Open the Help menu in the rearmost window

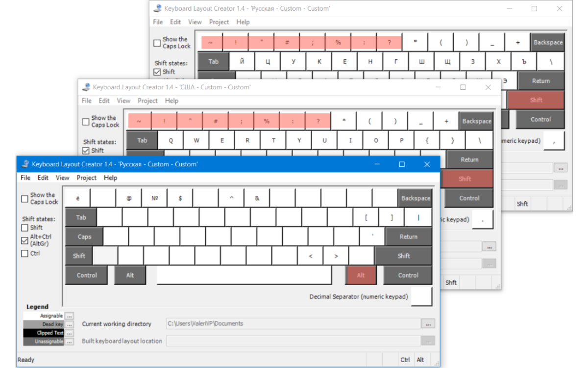[243, 22]
